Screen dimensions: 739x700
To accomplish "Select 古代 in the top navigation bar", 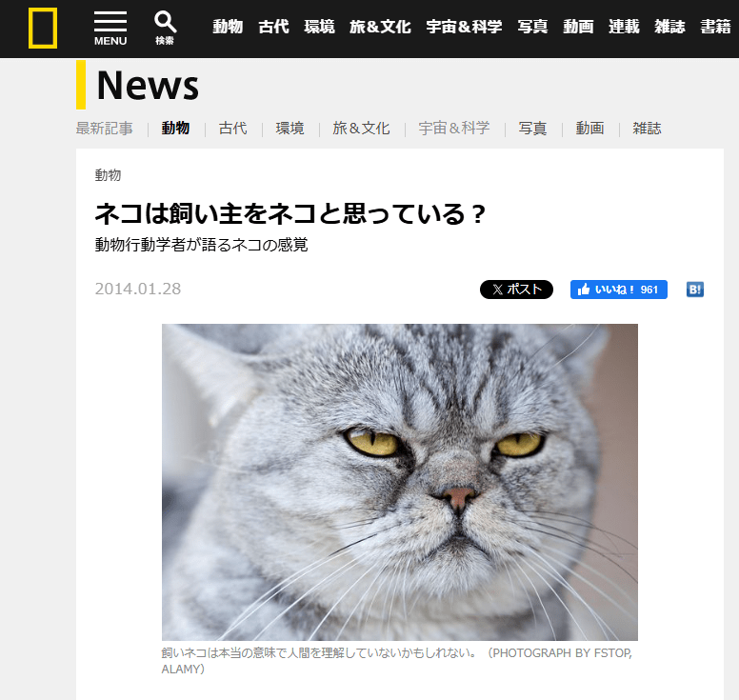I will (273, 27).
